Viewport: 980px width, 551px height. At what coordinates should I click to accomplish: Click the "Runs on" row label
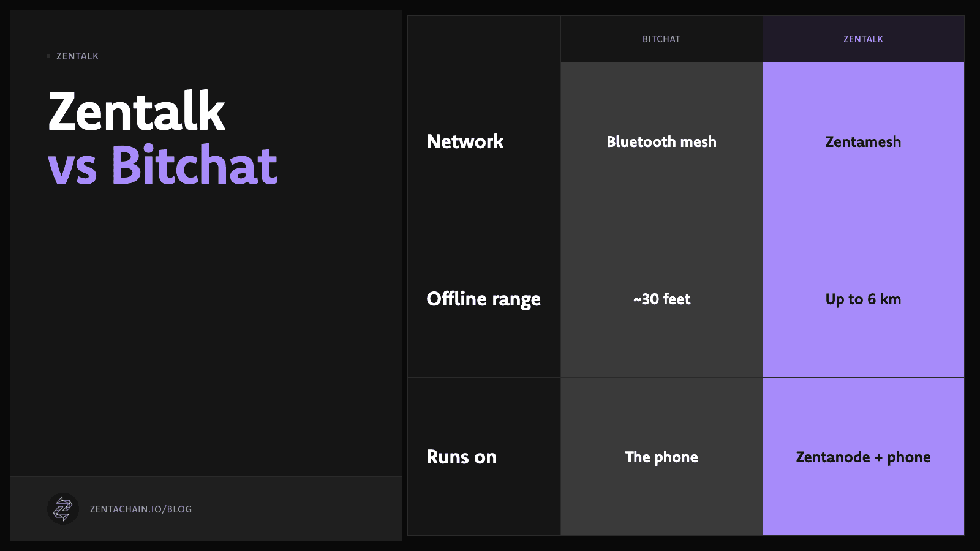click(462, 457)
